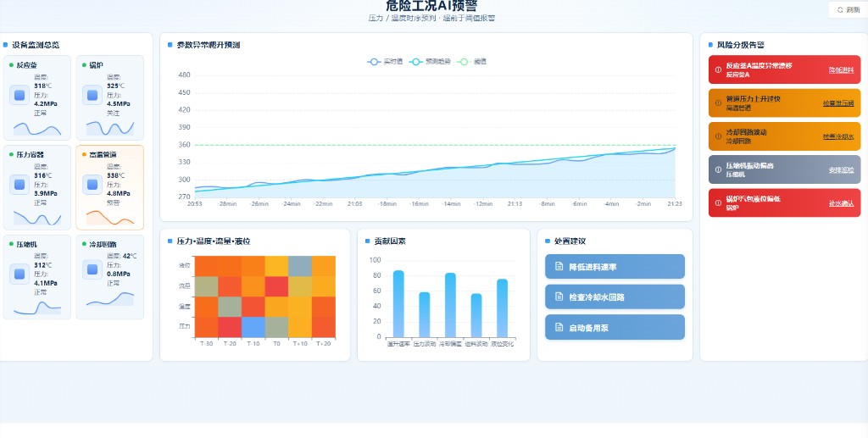This screenshot has width=868, height=438.
Task: Click the 安排巡检 link in gray alert
Action: pos(841,170)
